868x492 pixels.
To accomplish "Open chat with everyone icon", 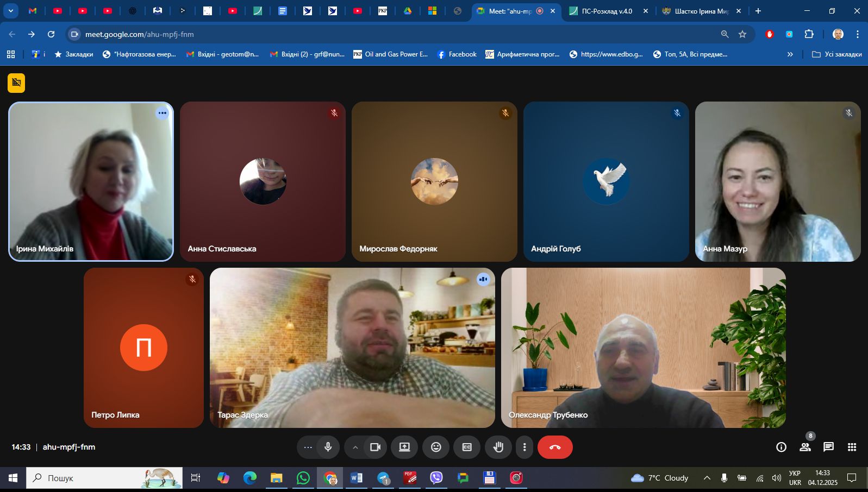I will coord(828,447).
